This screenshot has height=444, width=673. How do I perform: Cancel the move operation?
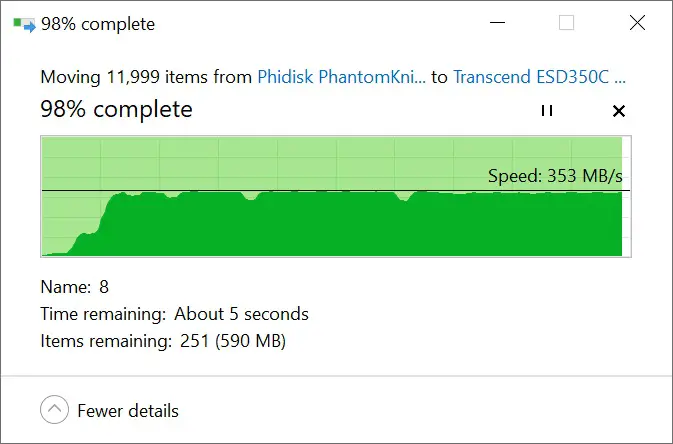point(618,111)
